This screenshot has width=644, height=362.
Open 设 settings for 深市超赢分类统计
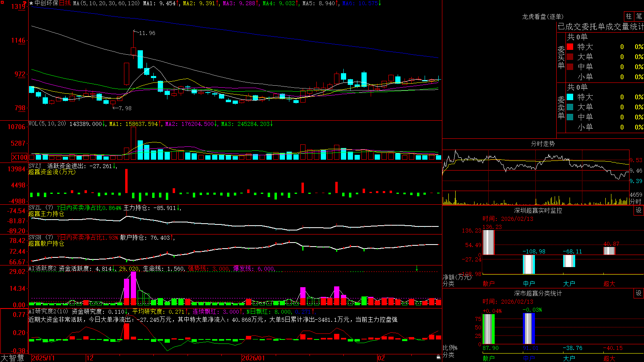pos(639,293)
